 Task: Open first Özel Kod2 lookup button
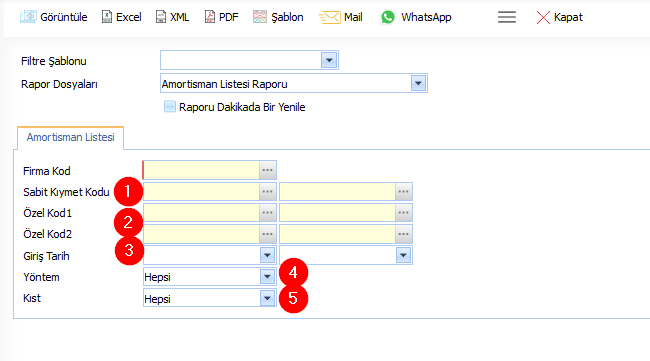tap(267, 234)
